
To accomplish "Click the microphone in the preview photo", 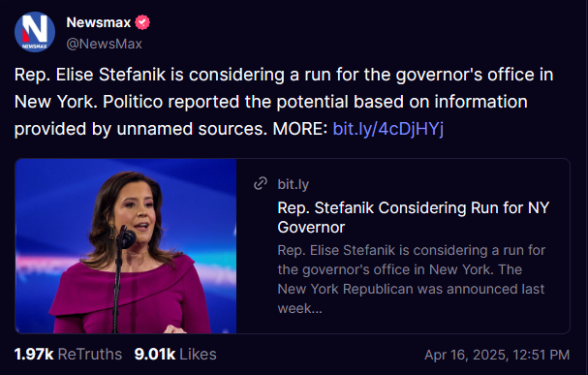I will tap(126, 237).
